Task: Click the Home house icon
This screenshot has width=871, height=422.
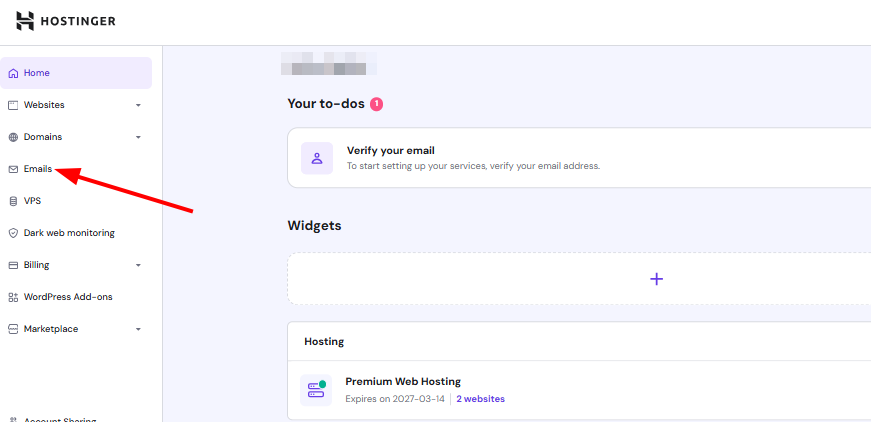Action: point(13,73)
